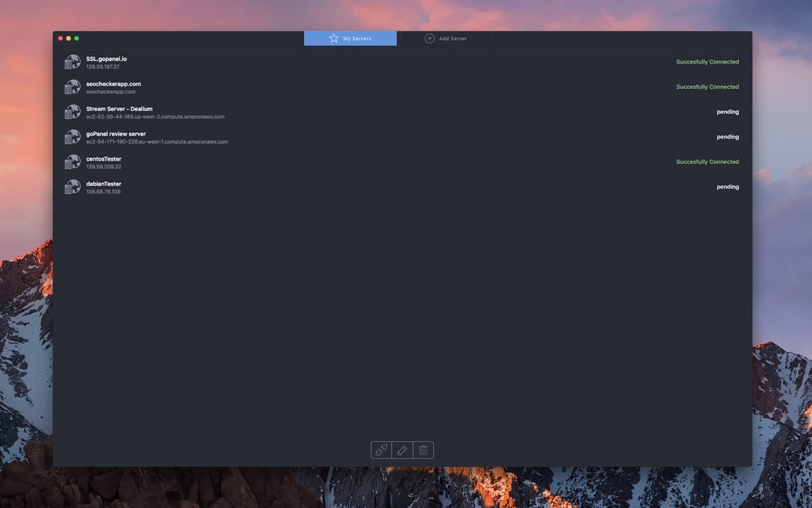
Task: Click the seocheckerapp.com Succesfully Connected status
Action: pos(707,87)
